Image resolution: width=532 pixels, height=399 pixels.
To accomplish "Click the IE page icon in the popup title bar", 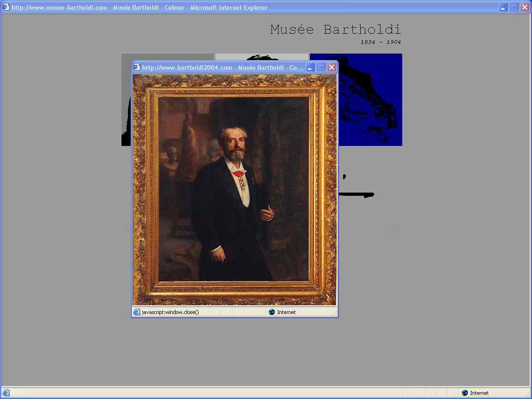I will (x=137, y=67).
